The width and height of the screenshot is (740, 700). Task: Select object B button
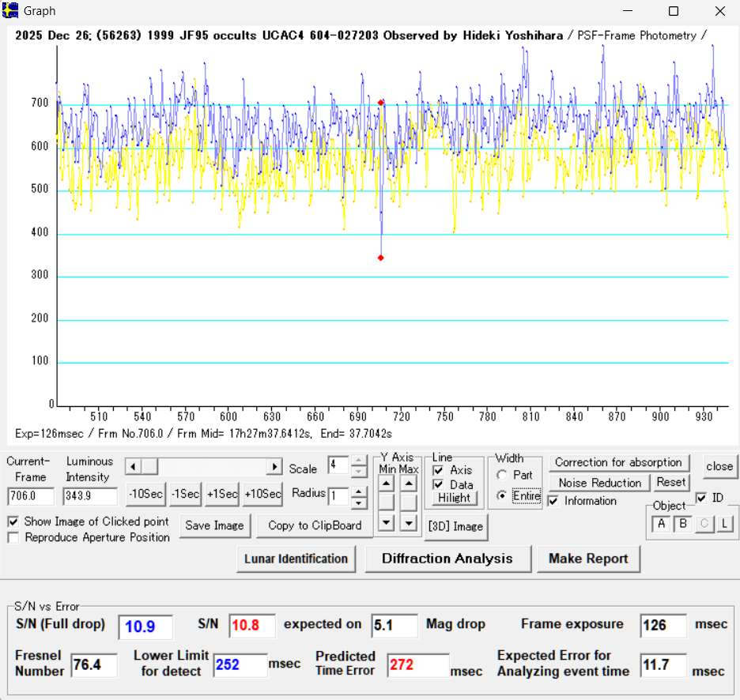pos(681,524)
